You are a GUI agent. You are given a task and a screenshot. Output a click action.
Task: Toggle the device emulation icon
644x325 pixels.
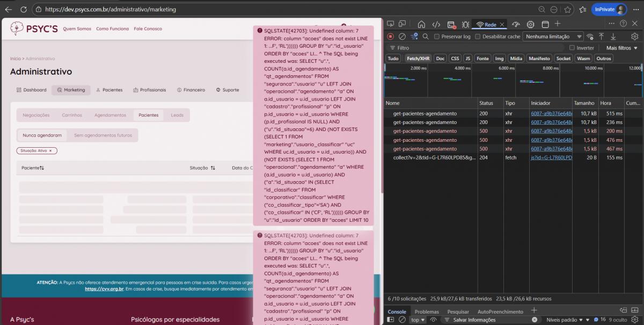point(401,24)
